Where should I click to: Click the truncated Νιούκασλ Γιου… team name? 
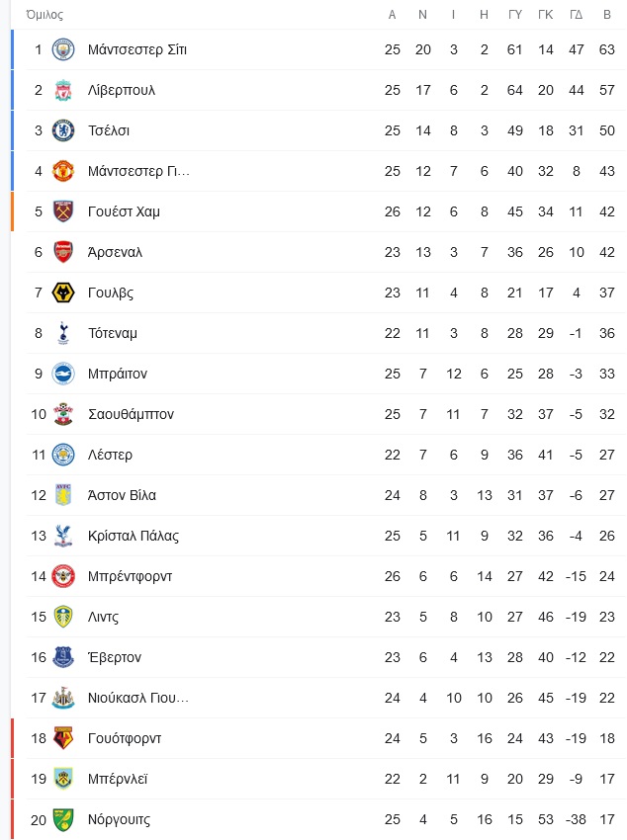[x=138, y=698]
